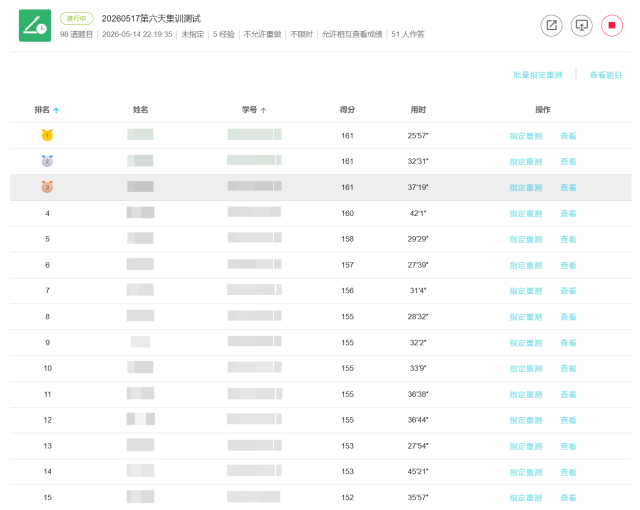The width and height of the screenshot is (640, 510).
Task: Click 查看 in rank 6 row
Action: [x=568, y=265]
